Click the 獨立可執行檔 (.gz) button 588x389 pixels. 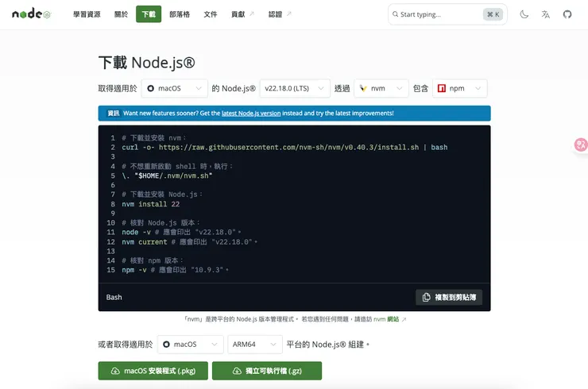point(267,371)
